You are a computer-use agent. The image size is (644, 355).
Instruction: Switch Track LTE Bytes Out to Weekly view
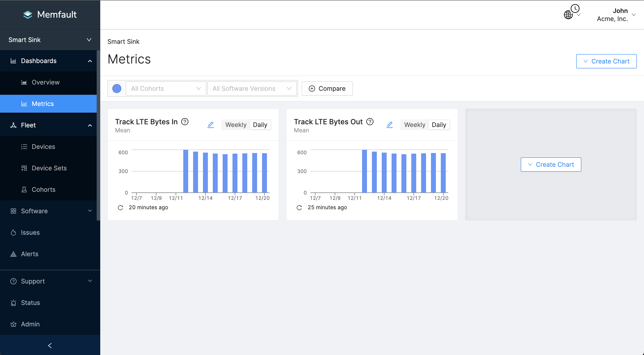(414, 125)
